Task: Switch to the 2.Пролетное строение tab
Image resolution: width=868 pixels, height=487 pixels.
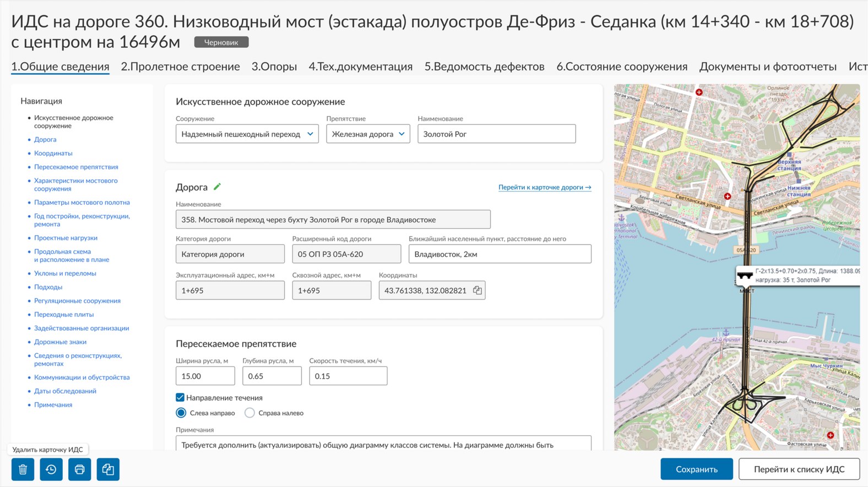Action: (x=180, y=67)
